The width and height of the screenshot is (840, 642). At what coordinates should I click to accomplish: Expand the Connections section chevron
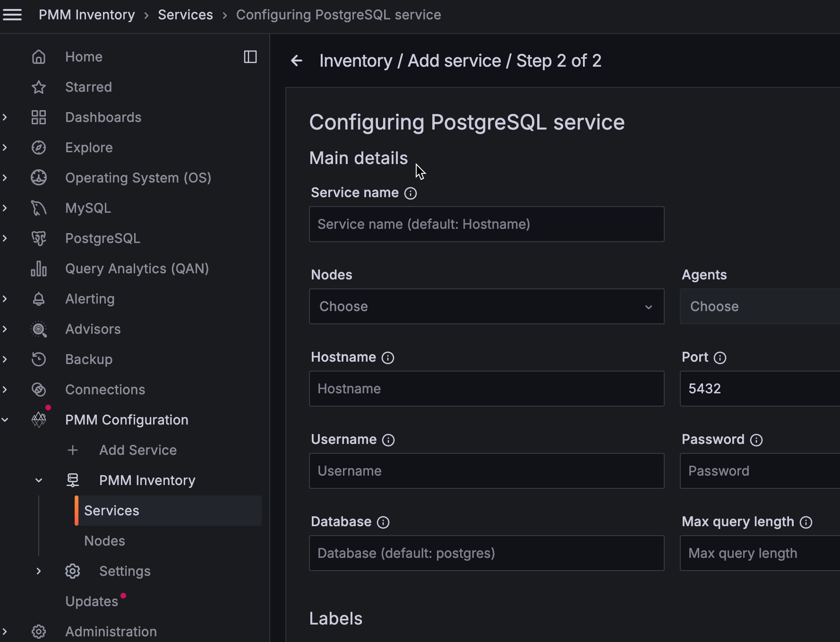coord(5,390)
